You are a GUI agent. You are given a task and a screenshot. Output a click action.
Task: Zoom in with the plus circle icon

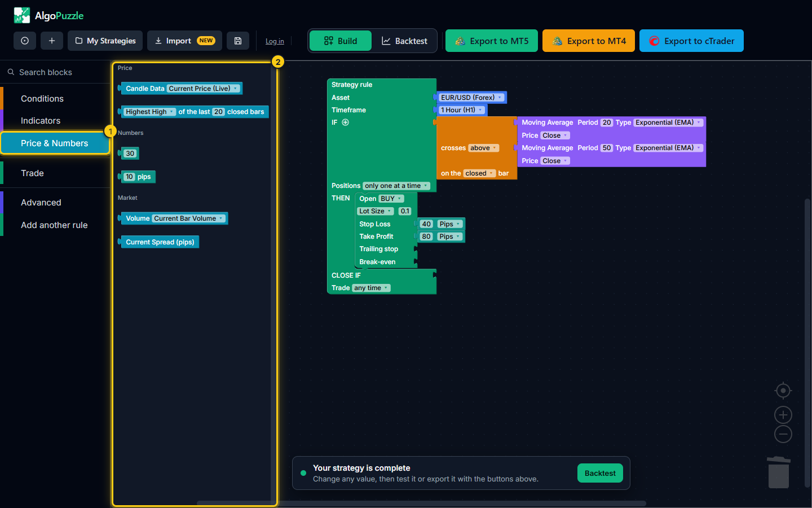[783, 415]
